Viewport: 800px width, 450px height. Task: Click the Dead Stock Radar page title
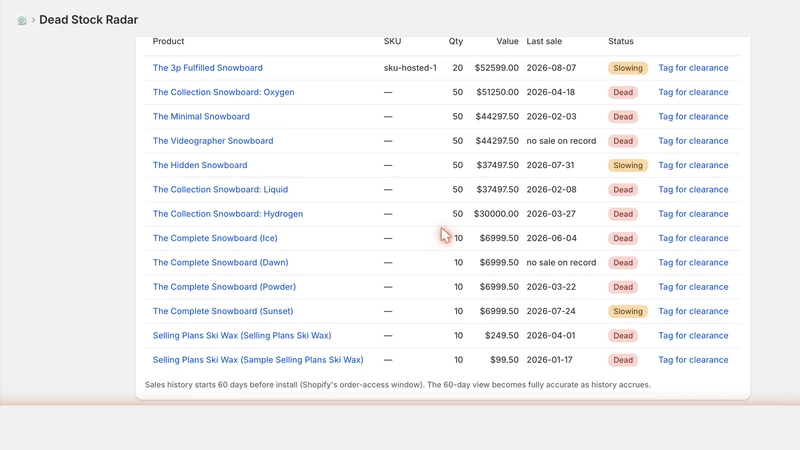point(89,20)
